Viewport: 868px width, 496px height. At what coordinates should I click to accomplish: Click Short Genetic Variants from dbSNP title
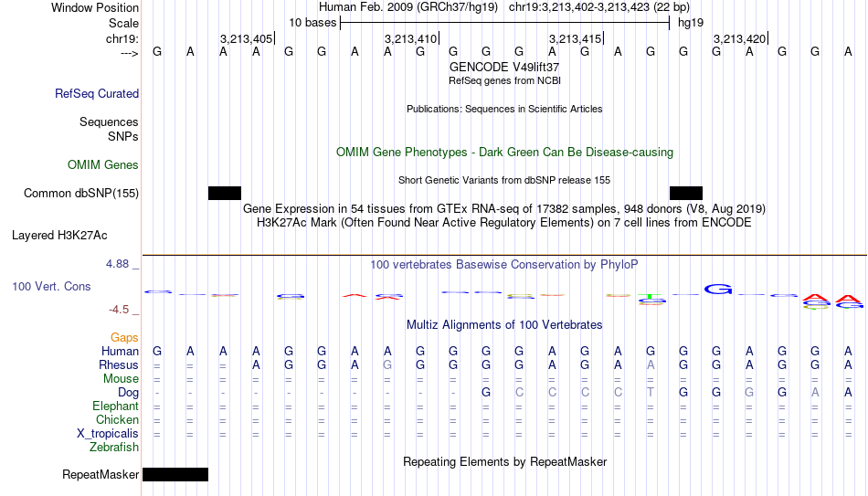tap(504, 181)
